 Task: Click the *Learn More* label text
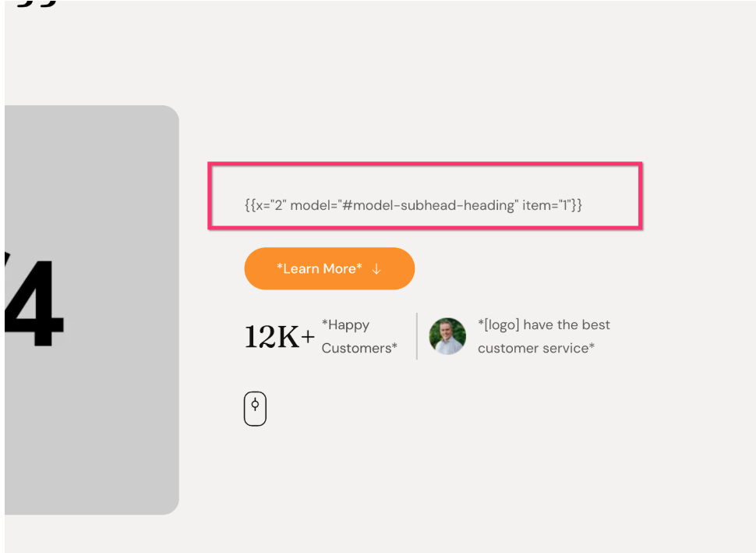(x=319, y=268)
